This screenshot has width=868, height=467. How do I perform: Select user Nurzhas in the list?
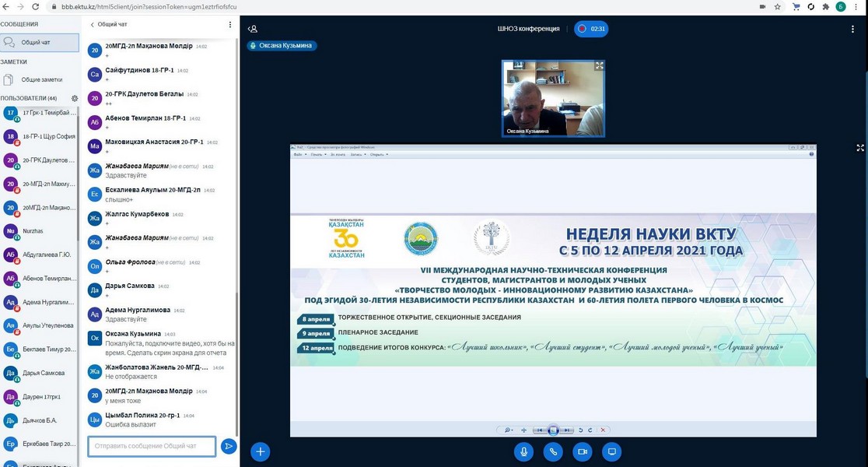[40, 231]
